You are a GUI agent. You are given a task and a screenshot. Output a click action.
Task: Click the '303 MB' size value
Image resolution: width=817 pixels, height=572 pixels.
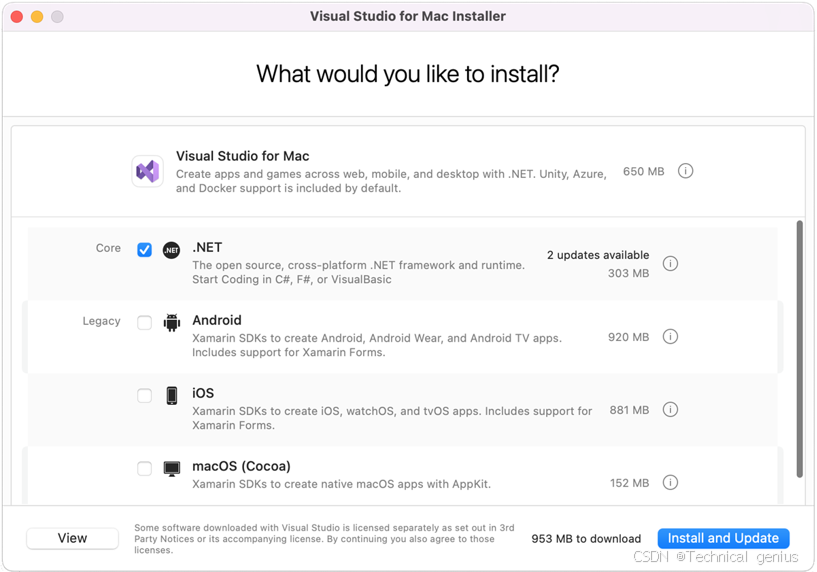click(x=628, y=273)
